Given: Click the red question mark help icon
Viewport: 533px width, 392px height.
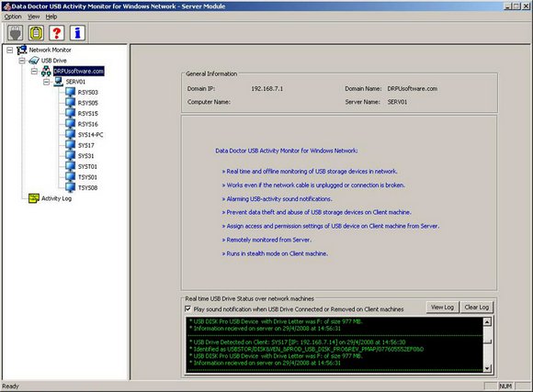Looking at the screenshot, I should tap(57, 33).
